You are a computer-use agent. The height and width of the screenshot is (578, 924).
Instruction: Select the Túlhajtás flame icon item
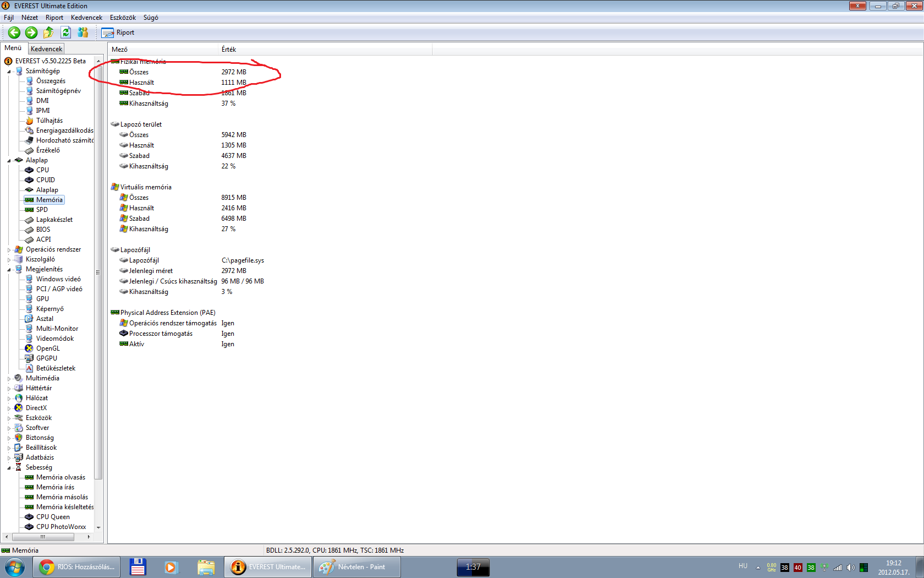tap(49, 121)
